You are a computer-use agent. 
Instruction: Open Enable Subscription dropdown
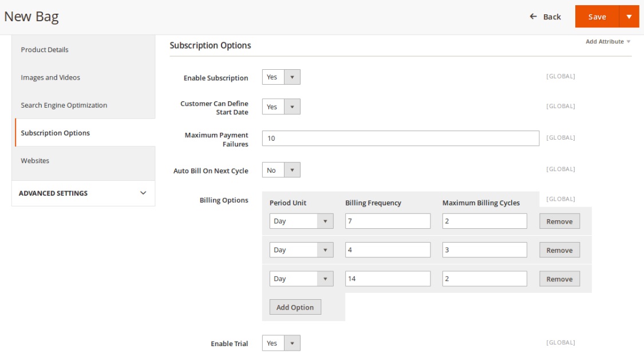tap(281, 77)
